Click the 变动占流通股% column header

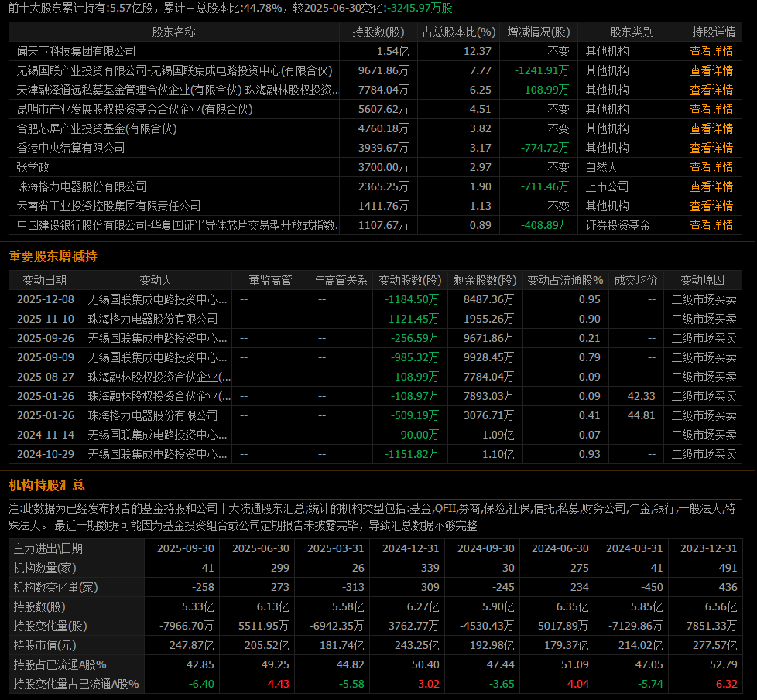(565, 280)
